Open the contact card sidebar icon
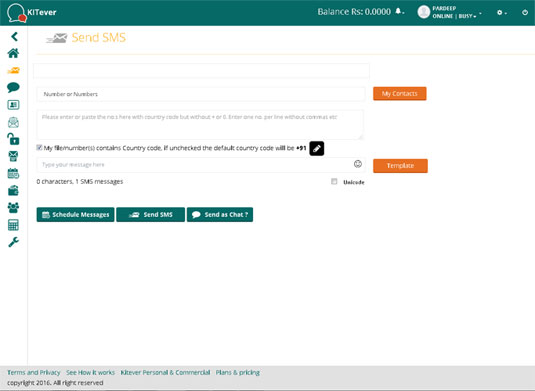 pos(13,105)
